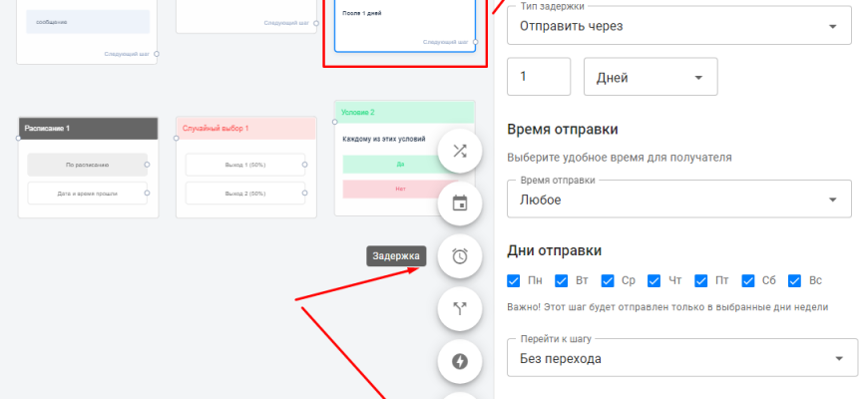This screenshot has width=868, height=399.
Task: Add a delay step with alarm clock icon
Action: (460, 256)
